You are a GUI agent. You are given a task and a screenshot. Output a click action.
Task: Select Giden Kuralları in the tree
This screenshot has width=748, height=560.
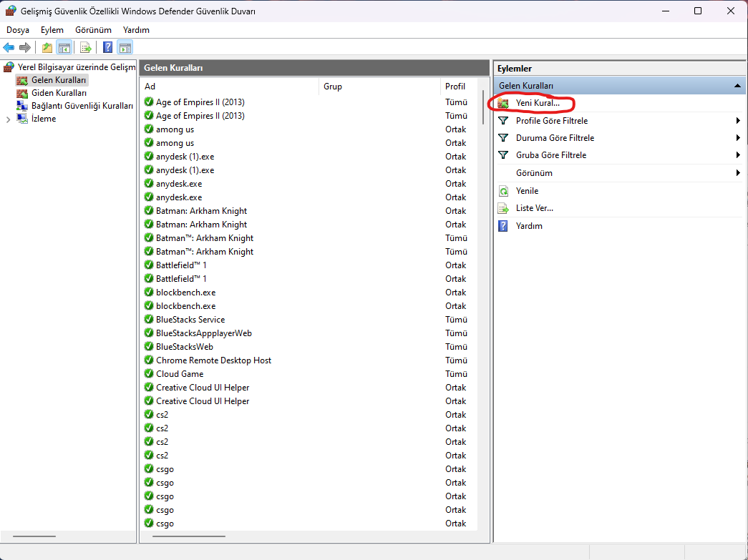click(59, 93)
